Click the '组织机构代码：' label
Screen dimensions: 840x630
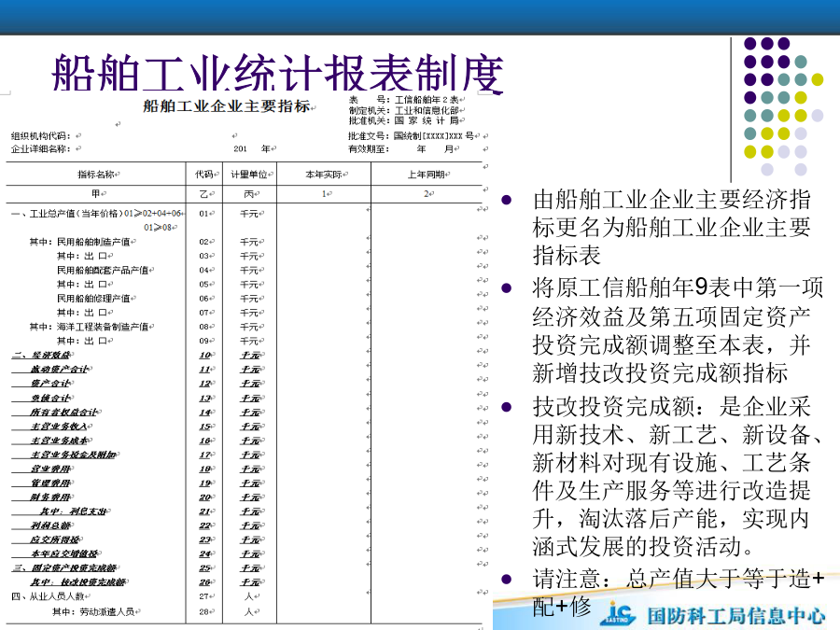coord(41,136)
